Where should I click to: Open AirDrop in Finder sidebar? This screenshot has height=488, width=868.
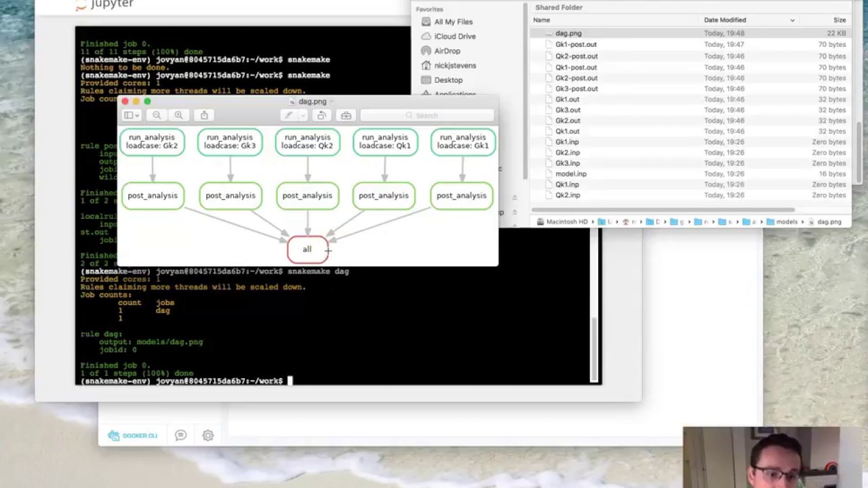447,51
